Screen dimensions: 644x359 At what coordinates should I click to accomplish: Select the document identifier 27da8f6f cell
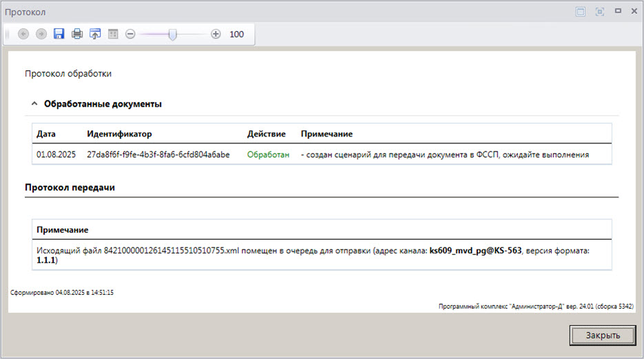[x=158, y=155]
